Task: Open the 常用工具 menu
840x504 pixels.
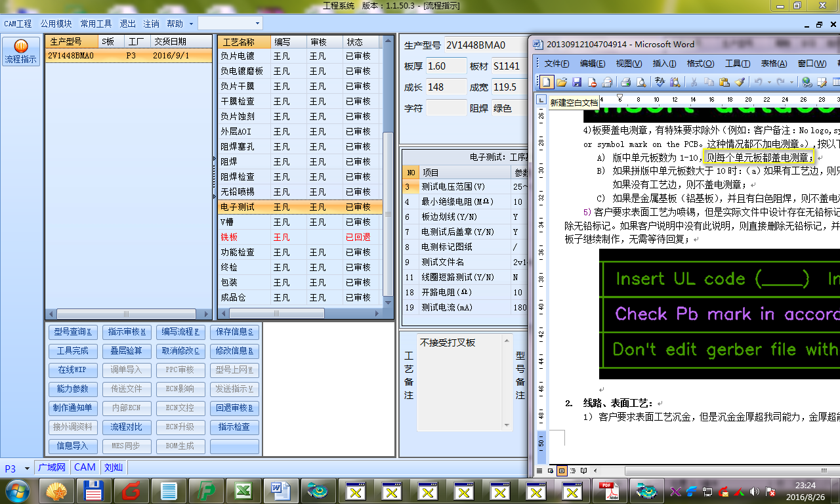Action: [x=96, y=24]
